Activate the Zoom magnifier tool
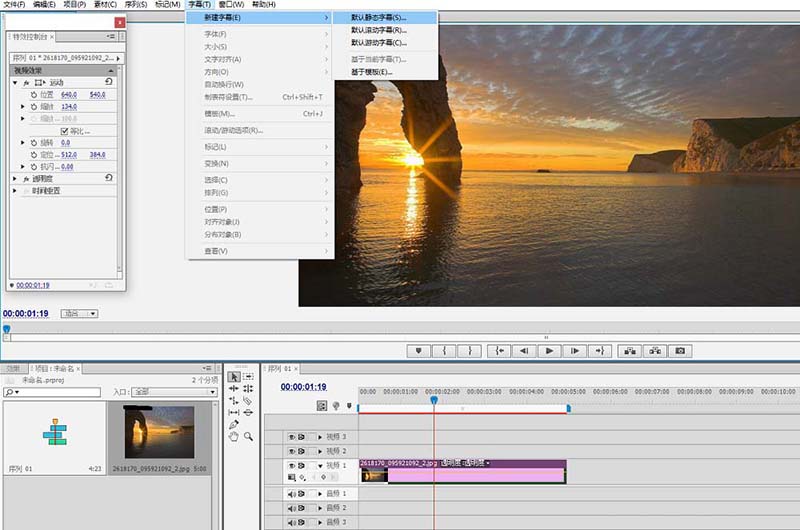The image size is (800, 530). click(x=248, y=436)
